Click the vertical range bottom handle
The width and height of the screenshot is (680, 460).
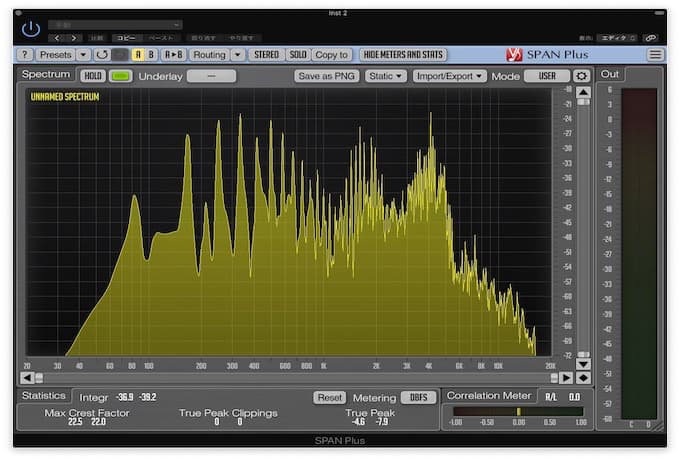click(583, 355)
